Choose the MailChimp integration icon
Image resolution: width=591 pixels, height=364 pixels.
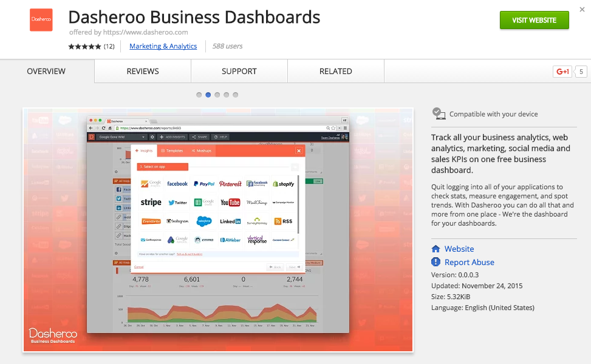point(256,202)
